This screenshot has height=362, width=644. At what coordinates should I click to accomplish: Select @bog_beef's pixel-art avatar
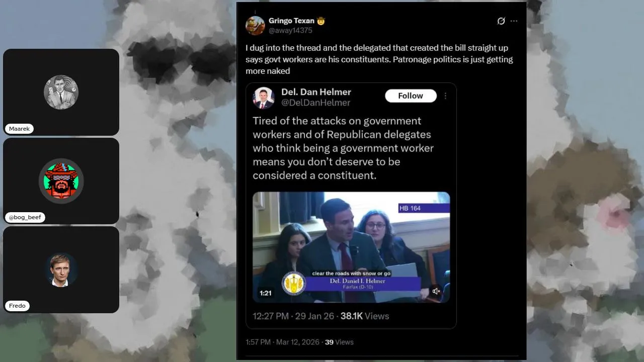[61, 181]
